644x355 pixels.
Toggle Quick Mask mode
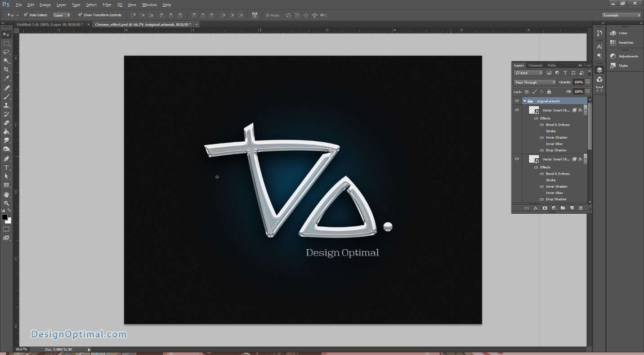pyautogui.click(x=6, y=229)
